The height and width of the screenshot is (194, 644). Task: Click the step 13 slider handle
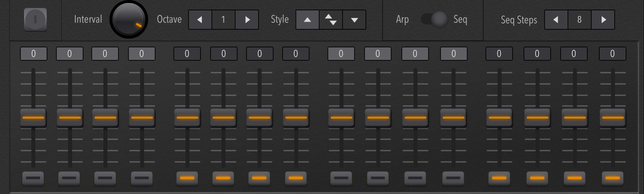click(500, 117)
